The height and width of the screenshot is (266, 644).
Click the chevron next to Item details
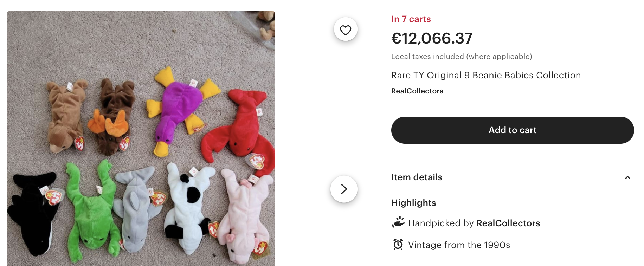tap(628, 177)
